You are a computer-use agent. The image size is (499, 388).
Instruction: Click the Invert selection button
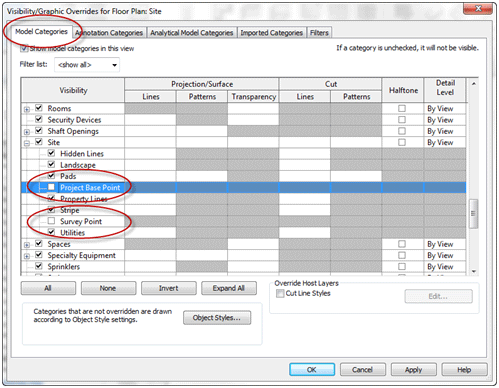[168, 288]
